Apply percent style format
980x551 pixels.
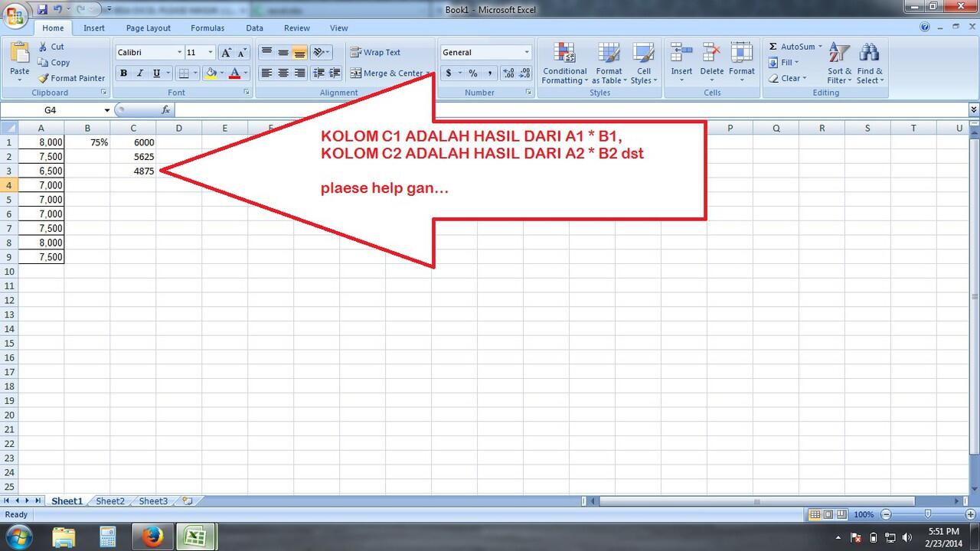click(473, 73)
